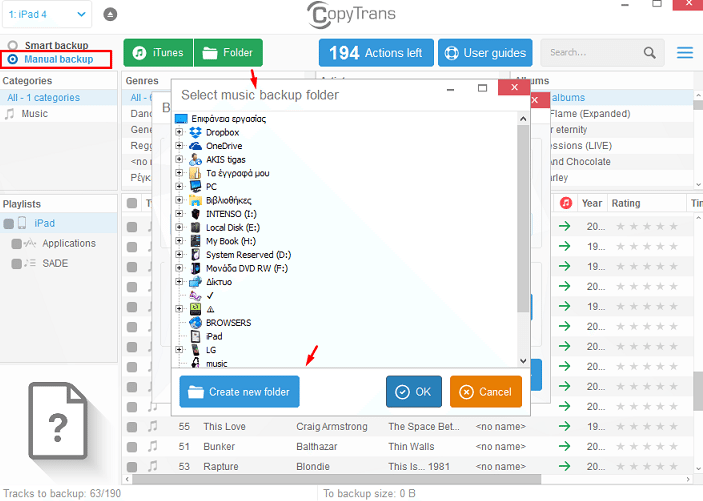The height and width of the screenshot is (501, 703).
Task: Select the Δίκτυο network icon
Action: (x=195, y=282)
